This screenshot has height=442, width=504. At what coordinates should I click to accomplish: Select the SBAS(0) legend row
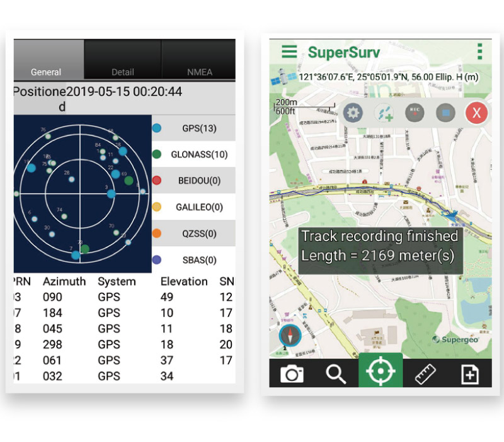[193, 260]
